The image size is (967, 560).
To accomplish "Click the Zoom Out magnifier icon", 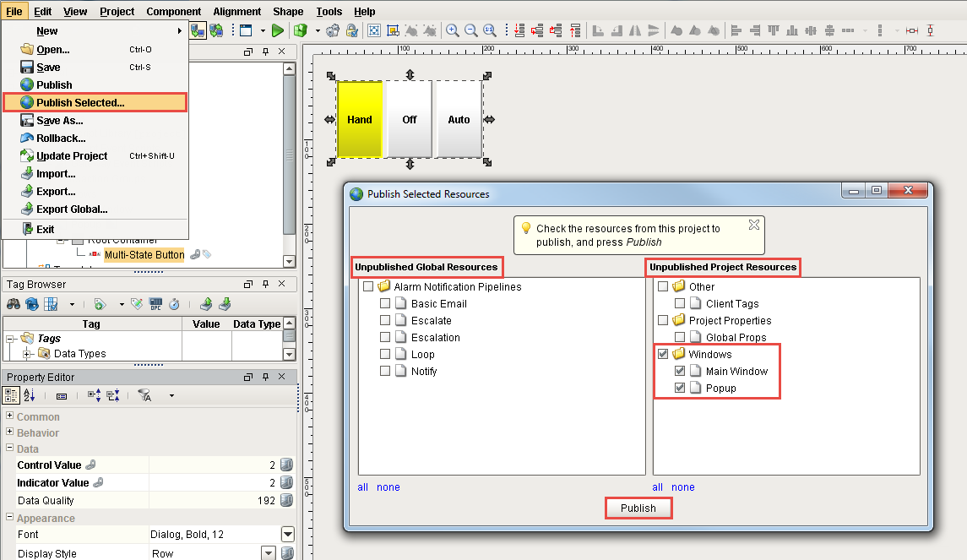I will click(x=470, y=30).
